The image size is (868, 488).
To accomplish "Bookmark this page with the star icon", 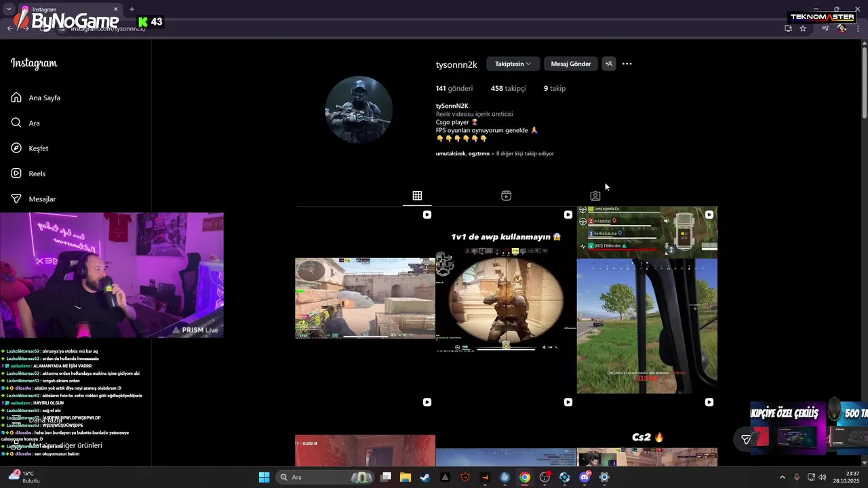I will tap(803, 28).
